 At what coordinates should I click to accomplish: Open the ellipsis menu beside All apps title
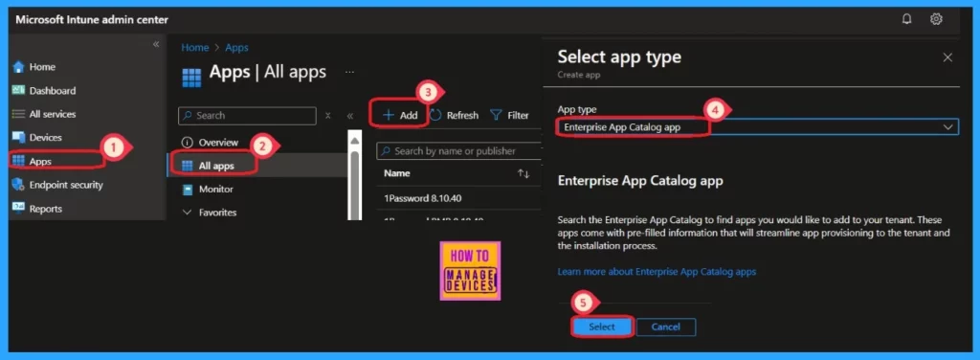pos(350,73)
